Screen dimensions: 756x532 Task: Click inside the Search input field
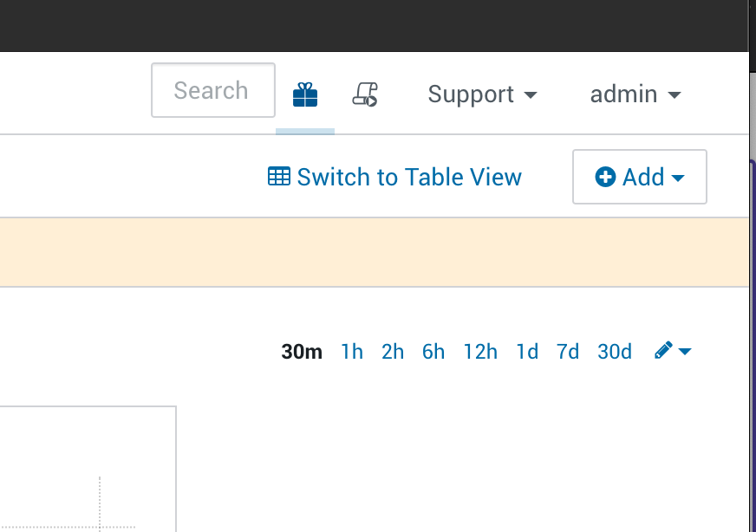(x=212, y=89)
